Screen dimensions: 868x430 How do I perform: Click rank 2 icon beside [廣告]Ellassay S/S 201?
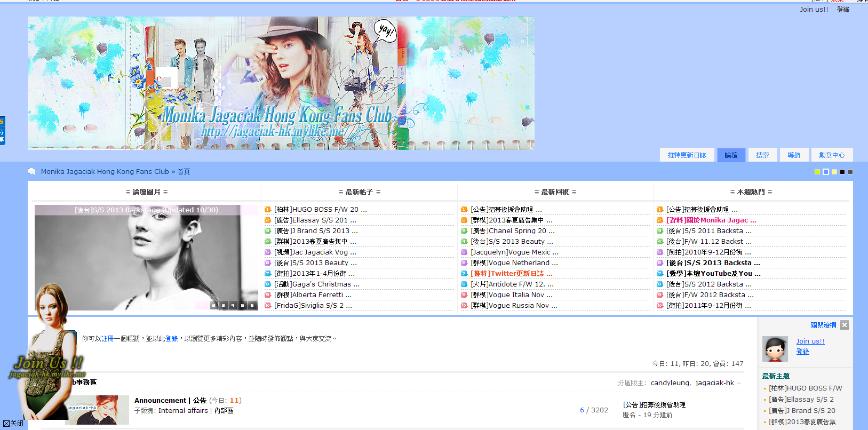pos(268,220)
